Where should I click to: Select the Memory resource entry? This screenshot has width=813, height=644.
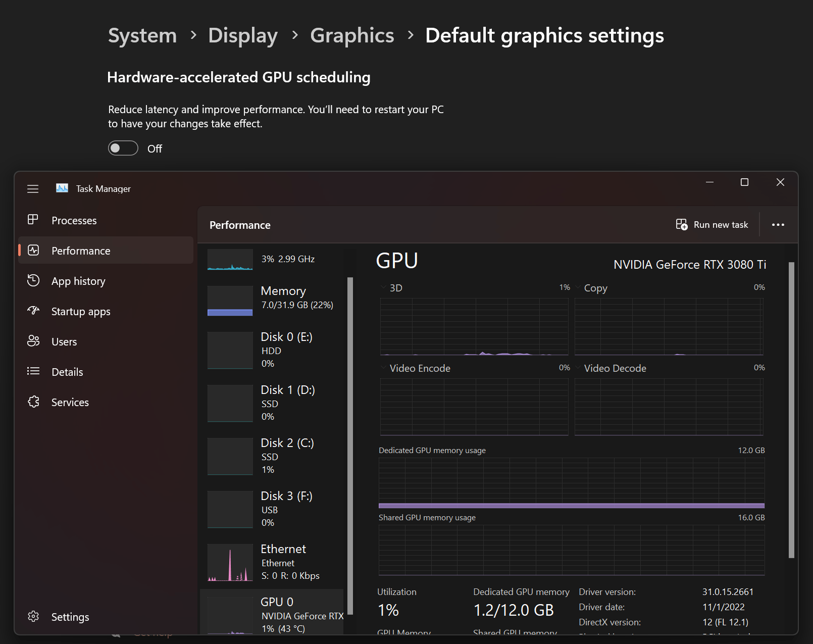(x=273, y=301)
